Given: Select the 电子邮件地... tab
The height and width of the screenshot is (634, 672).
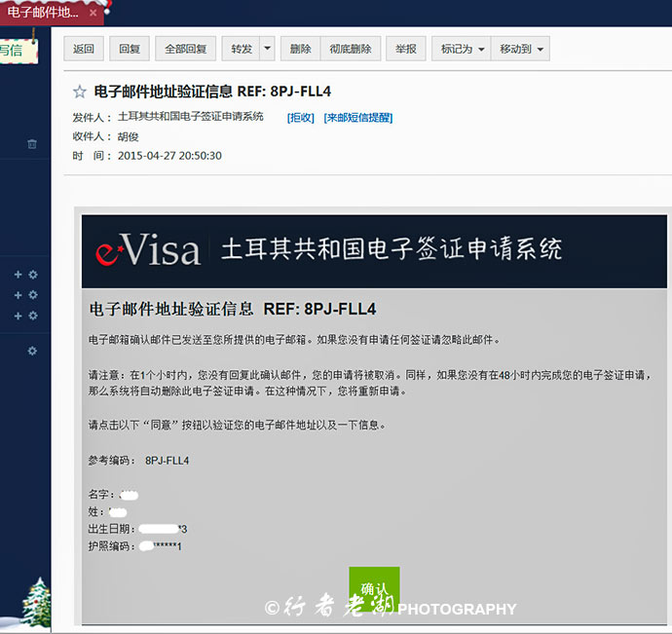Looking at the screenshot, I should pyautogui.click(x=44, y=14).
